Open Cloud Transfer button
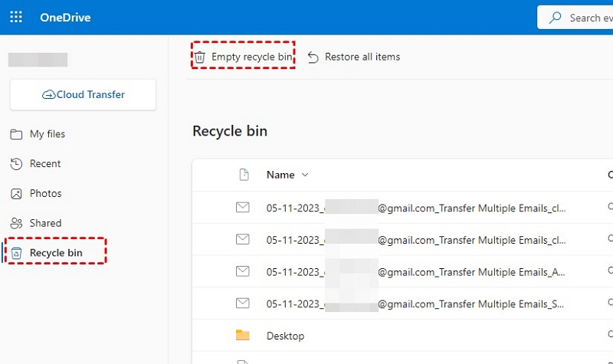 click(83, 94)
